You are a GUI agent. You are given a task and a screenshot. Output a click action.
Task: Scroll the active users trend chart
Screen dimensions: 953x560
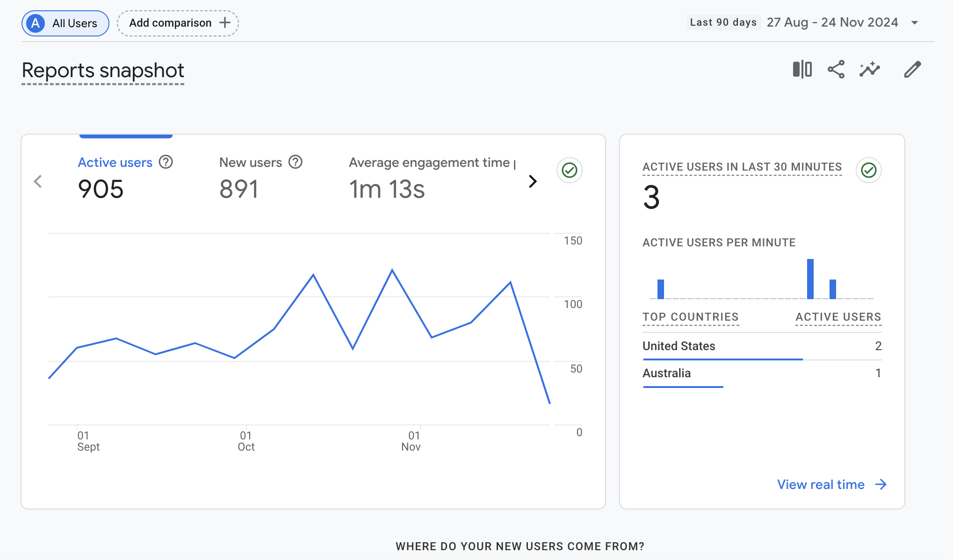coord(532,181)
